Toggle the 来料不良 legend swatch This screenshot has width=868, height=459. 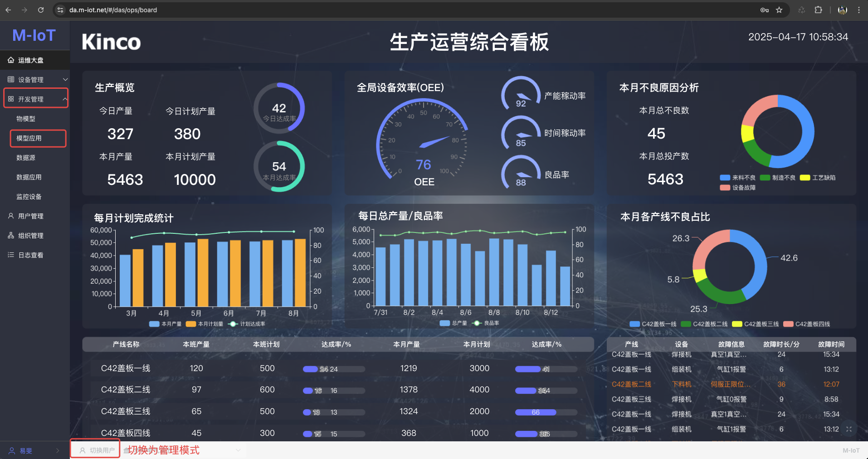point(725,178)
